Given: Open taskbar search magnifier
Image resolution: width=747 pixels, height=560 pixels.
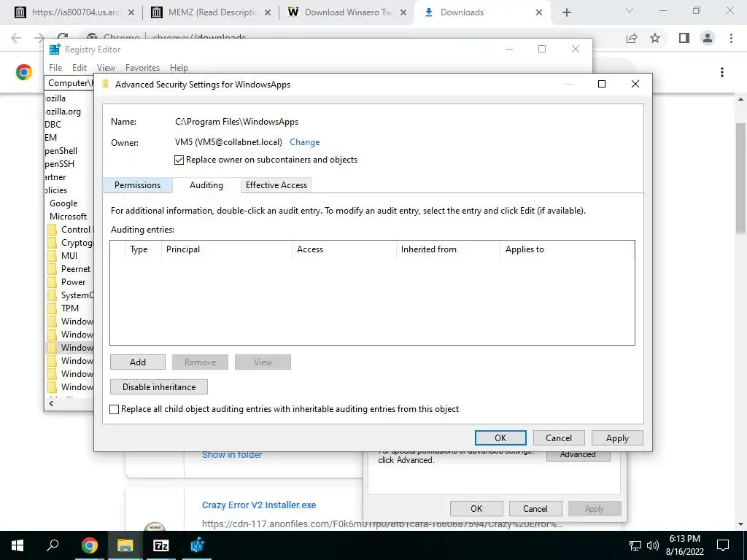Looking at the screenshot, I should [53, 545].
